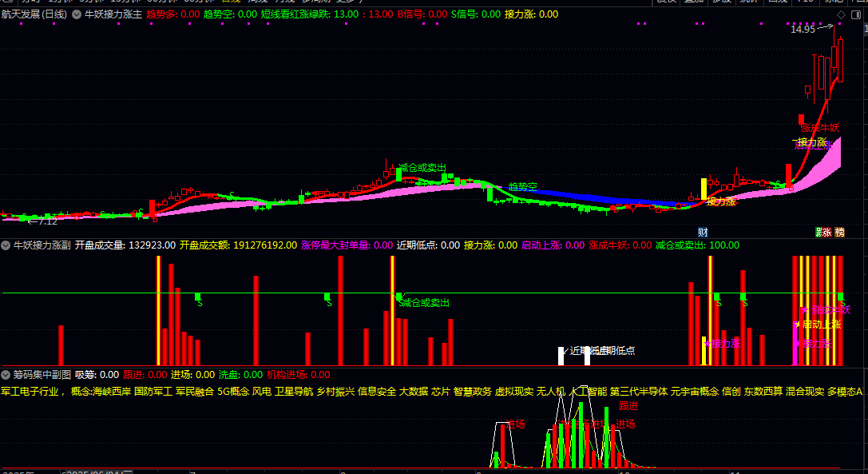Select the 牛妖接力涨副 indicator name
Image resolution: width=868 pixels, height=474 pixels.
point(42,245)
